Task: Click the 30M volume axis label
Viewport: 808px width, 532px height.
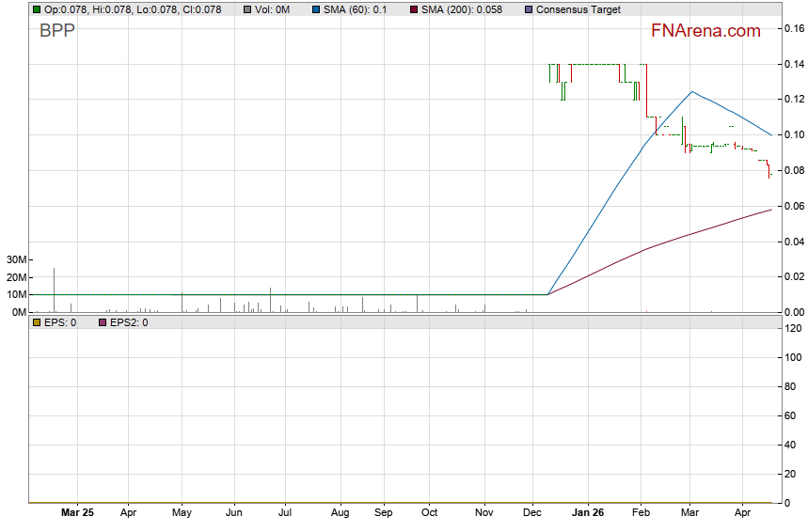Action: [17, 259]
